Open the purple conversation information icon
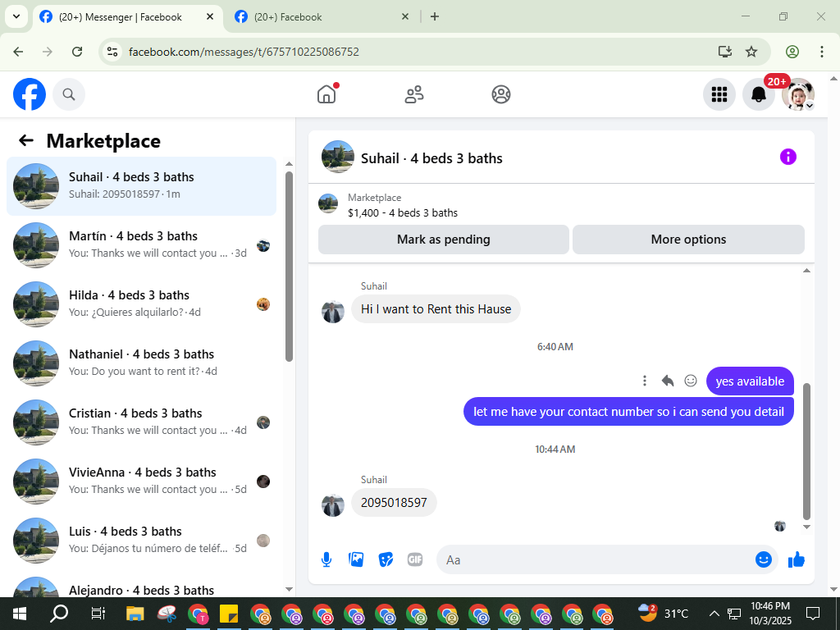The height and width of the screenshot is (630, 840). click(788, 157)
